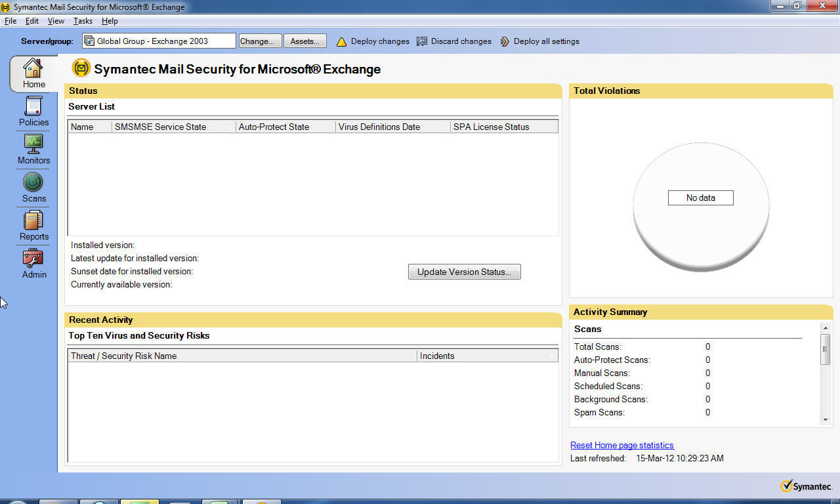Go to the Scans section
840x504 pixels.
[x=33, y=188]
